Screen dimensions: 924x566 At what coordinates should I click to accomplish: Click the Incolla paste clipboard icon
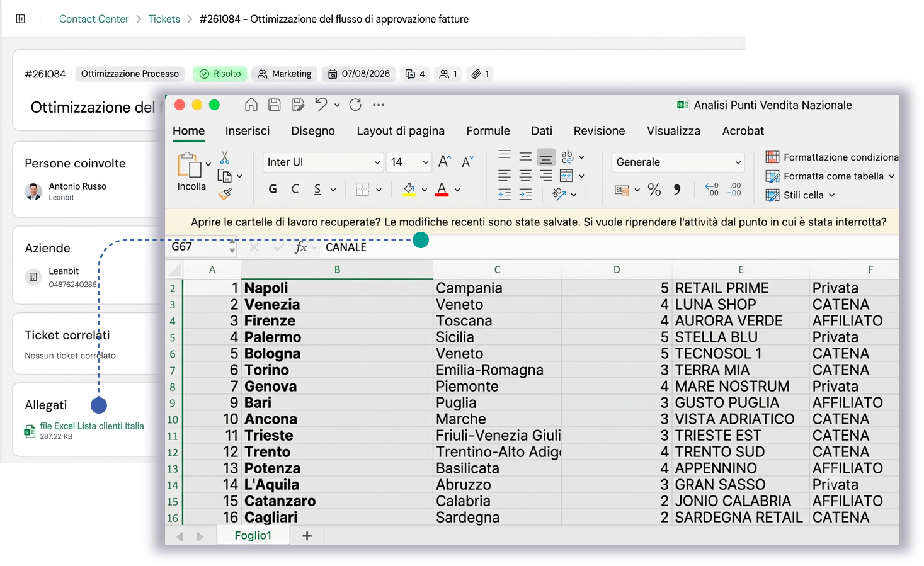189,165
